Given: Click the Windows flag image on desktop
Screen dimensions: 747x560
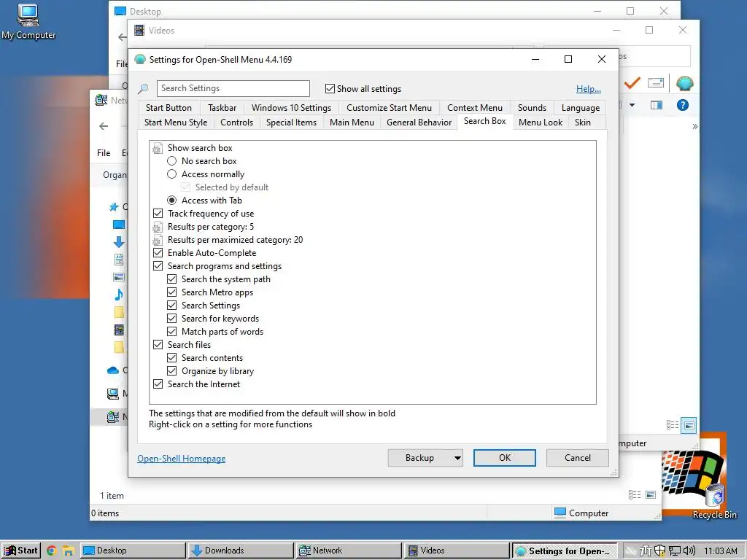Looking at the screenshot, I should (693, 472).
